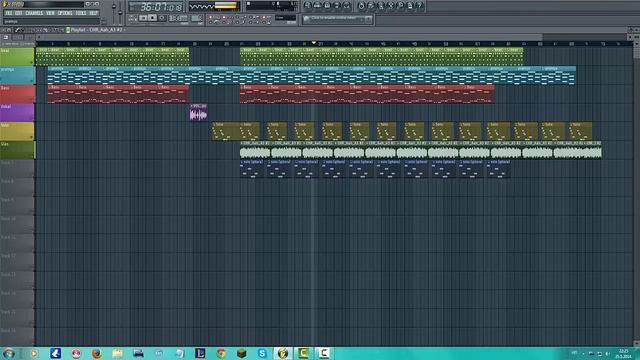Start playback with the Play button
This screenshot has width=640, height=360.
click(143, 18)
